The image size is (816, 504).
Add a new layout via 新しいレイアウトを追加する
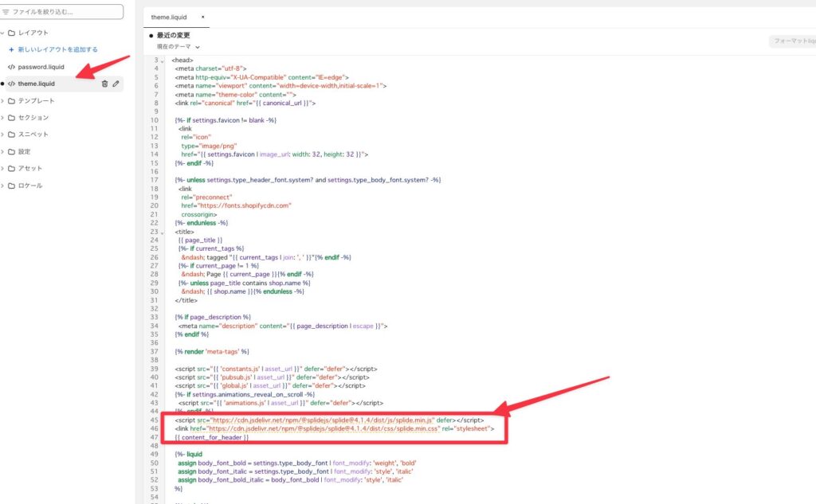(57, 49)
